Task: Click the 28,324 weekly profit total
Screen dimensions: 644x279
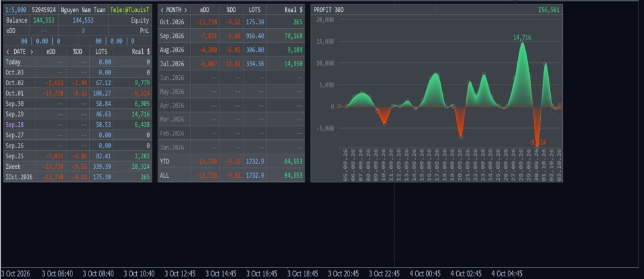Action: point(140,166)
